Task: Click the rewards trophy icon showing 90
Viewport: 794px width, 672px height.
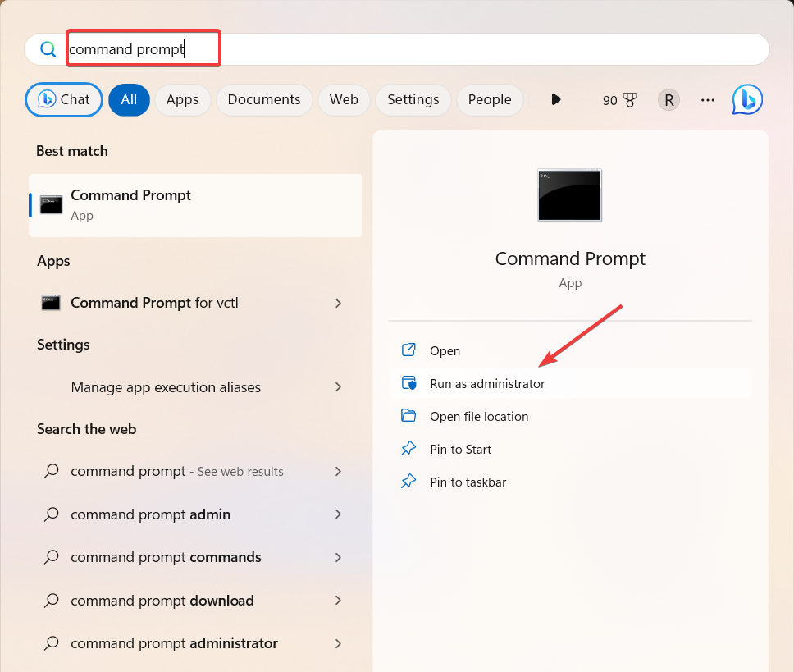Action: coord(630,100)
